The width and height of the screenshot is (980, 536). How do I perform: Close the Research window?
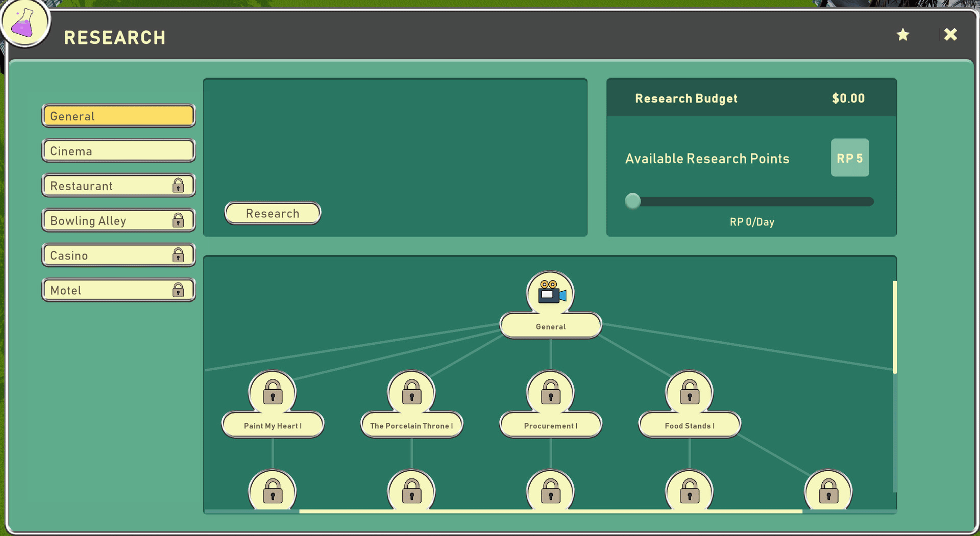pos(950,35)
